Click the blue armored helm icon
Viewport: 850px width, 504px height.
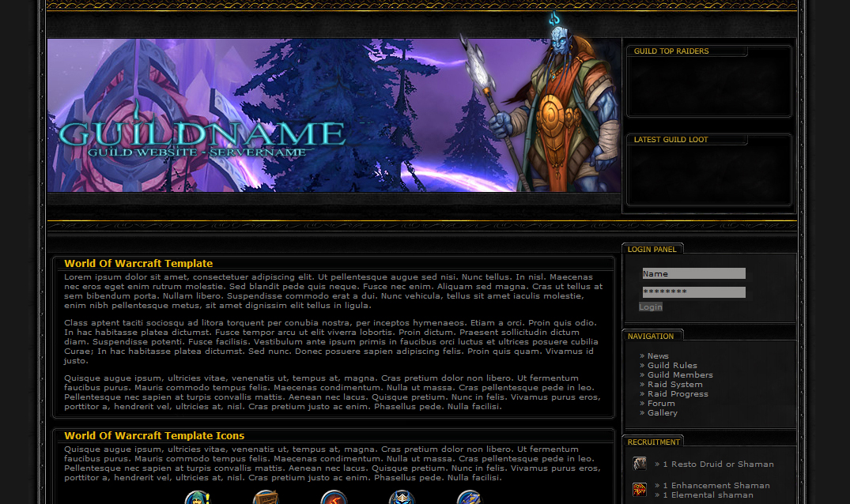pyautogui.click(x=402, y=497)
